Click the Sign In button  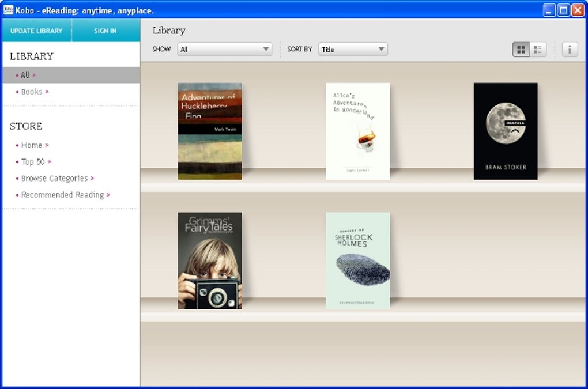(x=105, y=31)
